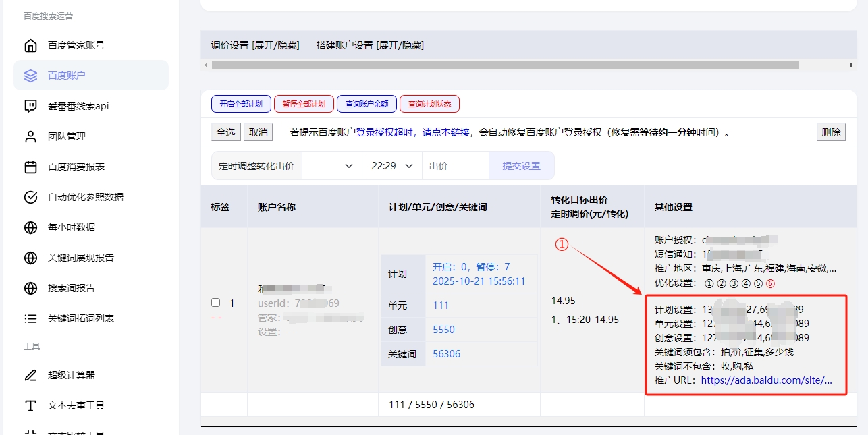
Task: Select optimization setting option ⑥
Action: coord(770,283)
